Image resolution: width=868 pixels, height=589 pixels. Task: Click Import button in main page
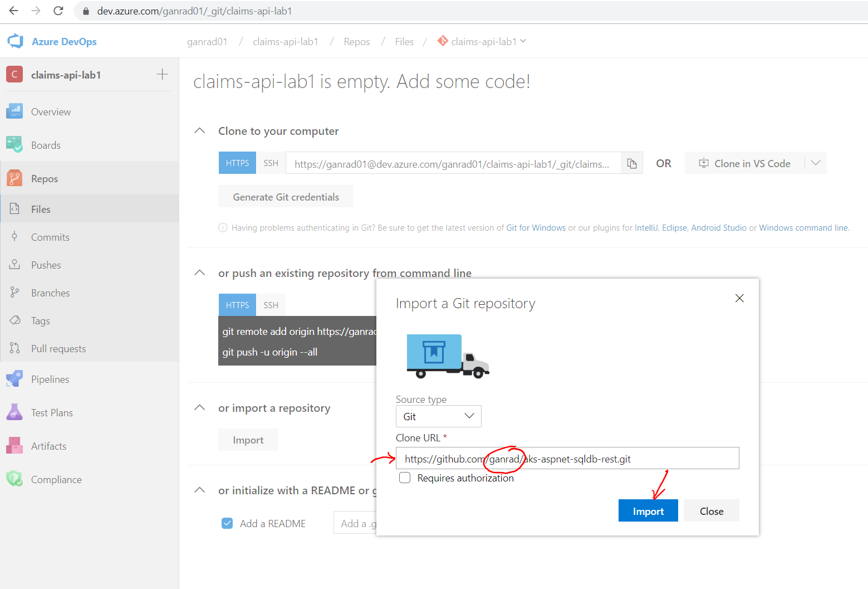(248, 440)
